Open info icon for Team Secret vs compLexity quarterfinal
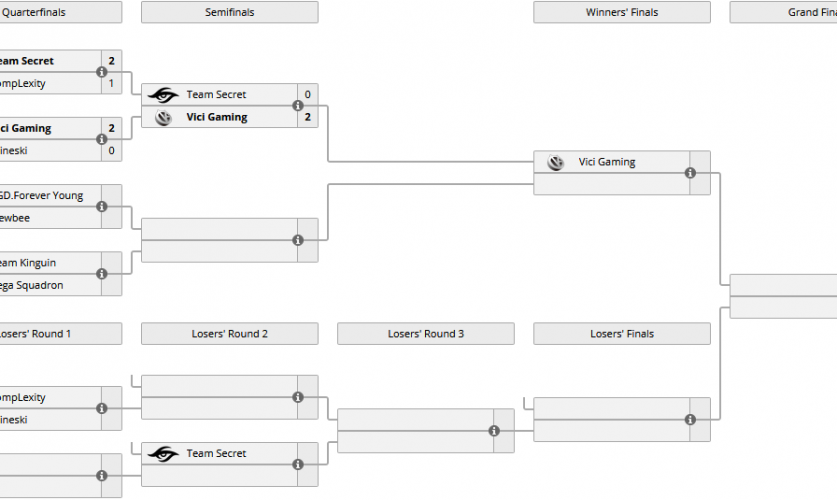Image resolution: width=837 pixels, height=500 pixels. coord(102,72)
